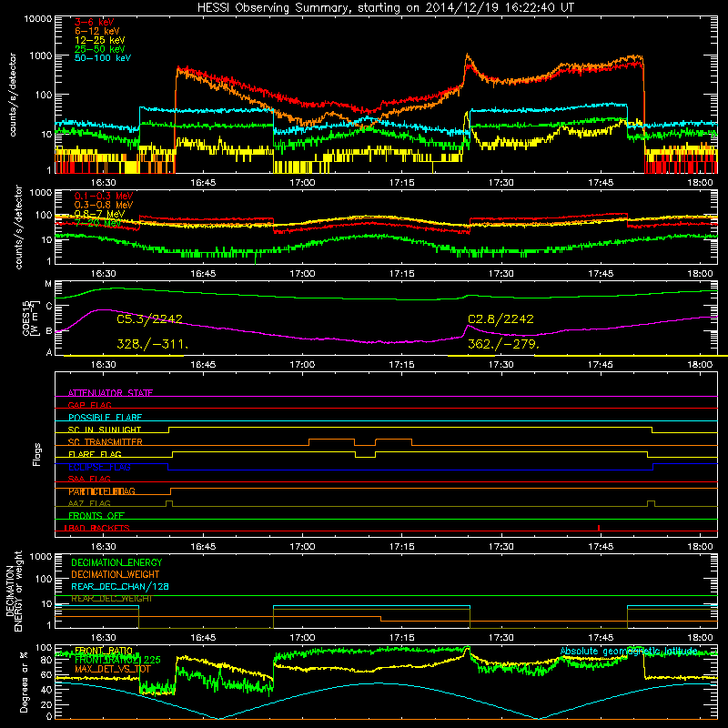The width and height of the screenshot is (728, 728).
Task: Click the C5.3/2242 flare annotation
Action: point(149,319)
